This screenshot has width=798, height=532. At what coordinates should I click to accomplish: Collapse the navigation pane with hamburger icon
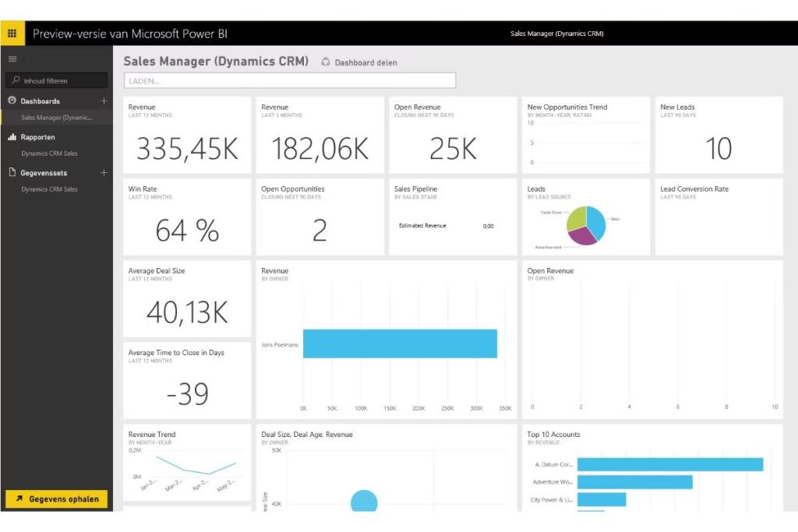tap(12, 59)
